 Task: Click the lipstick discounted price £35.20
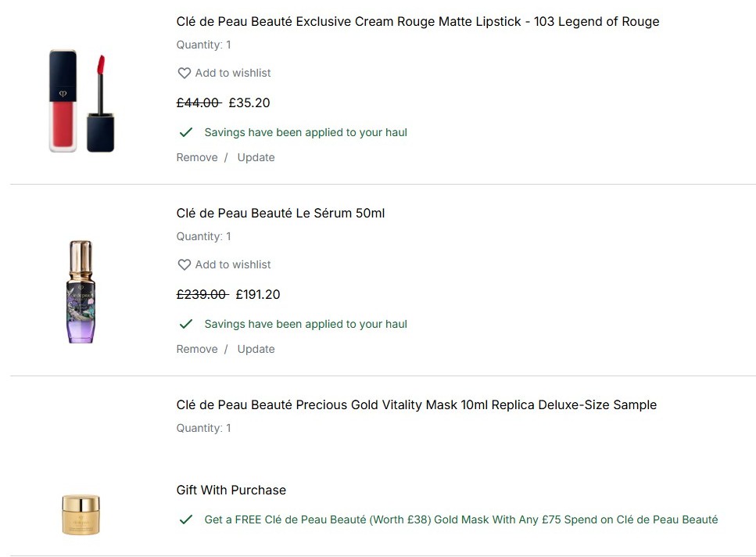point(249,102)
